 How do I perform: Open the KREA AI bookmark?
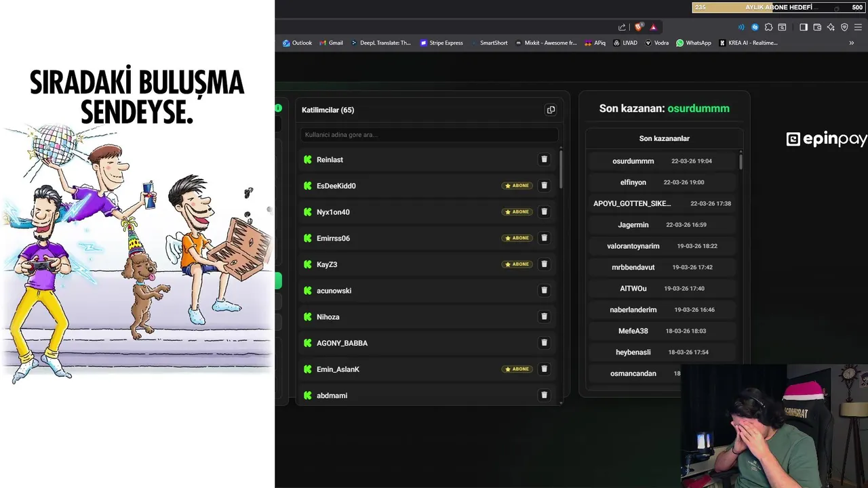748,43
